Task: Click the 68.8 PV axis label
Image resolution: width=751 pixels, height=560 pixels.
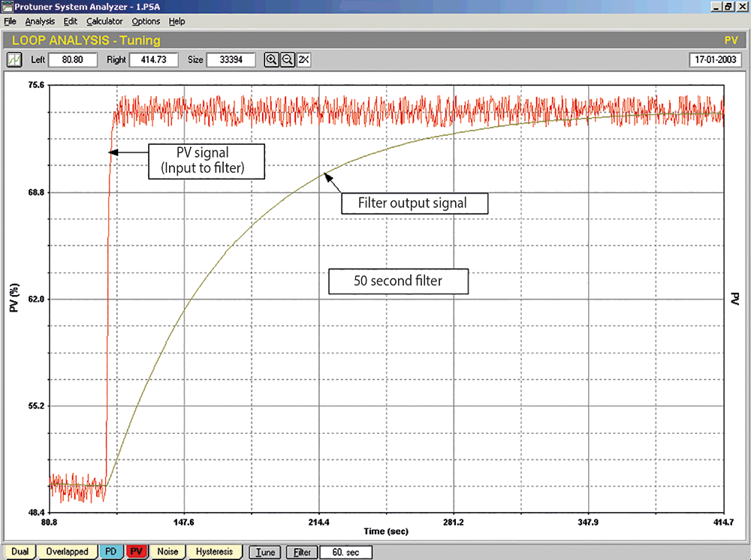Action: (x=36, y=192)
